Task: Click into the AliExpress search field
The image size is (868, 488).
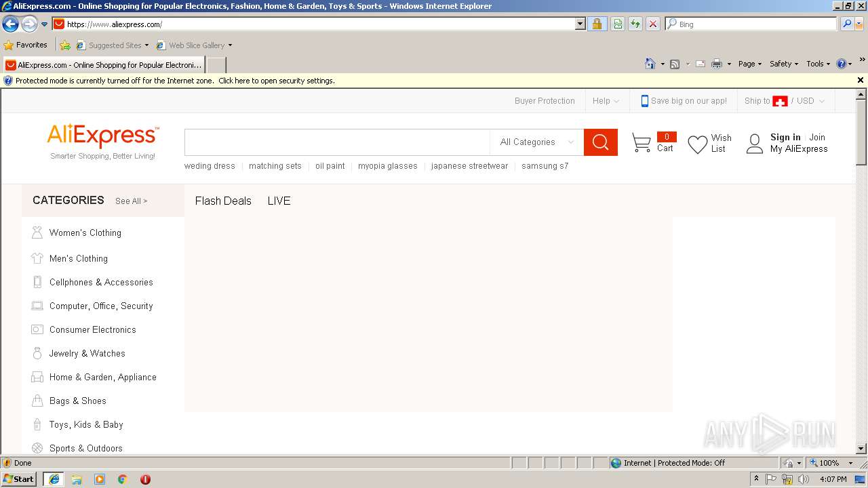Action: tap(337, 142)
